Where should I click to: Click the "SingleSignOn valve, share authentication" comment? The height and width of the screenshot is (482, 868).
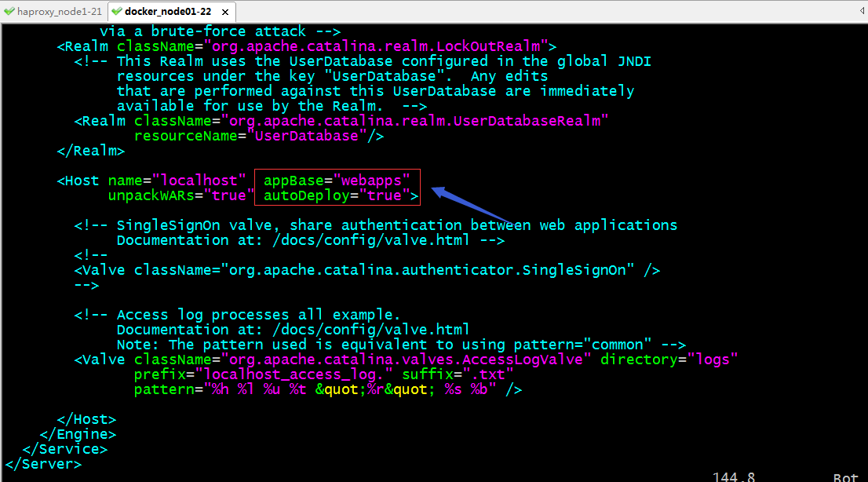(376, 225)
